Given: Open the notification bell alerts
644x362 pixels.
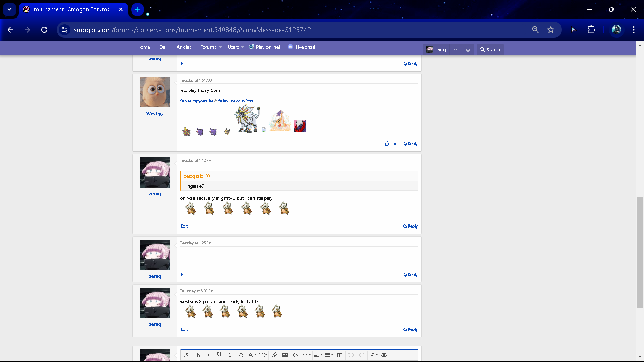Looking at the screenshot, I should pyautogui.click(x=468, y=49).
